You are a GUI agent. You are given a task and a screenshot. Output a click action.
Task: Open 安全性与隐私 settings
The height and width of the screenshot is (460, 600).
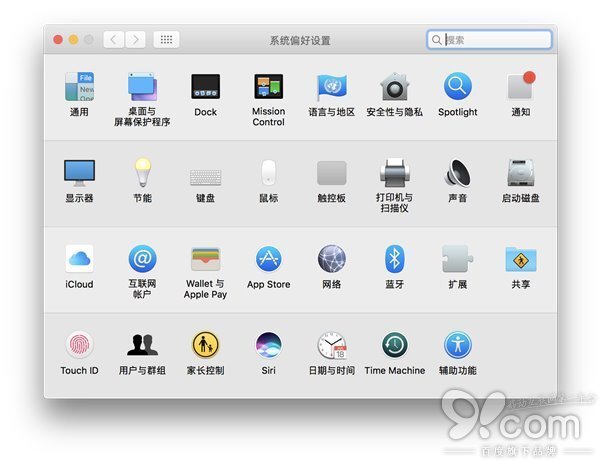coord(394,87)
